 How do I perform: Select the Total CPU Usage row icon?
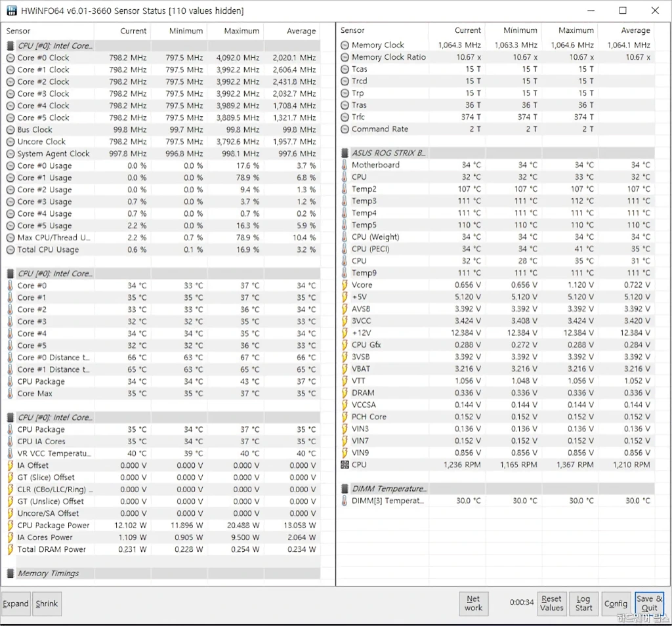tap(10, 250)
